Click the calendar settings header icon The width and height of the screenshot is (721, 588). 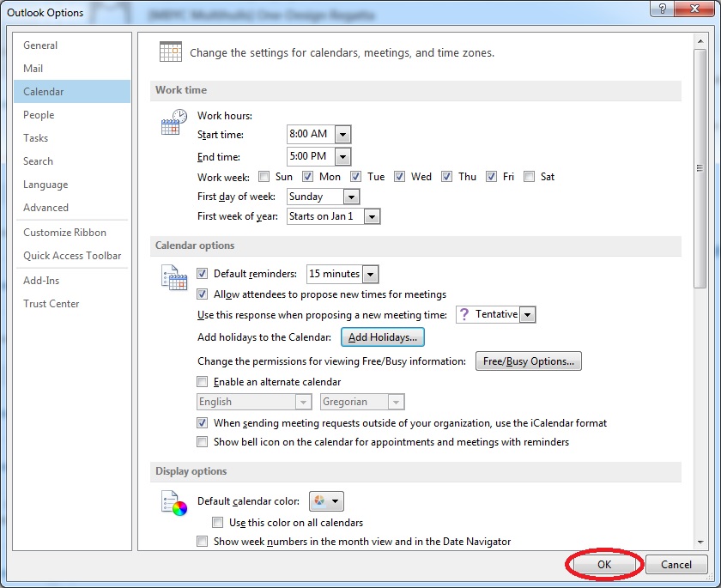[171, 52]
